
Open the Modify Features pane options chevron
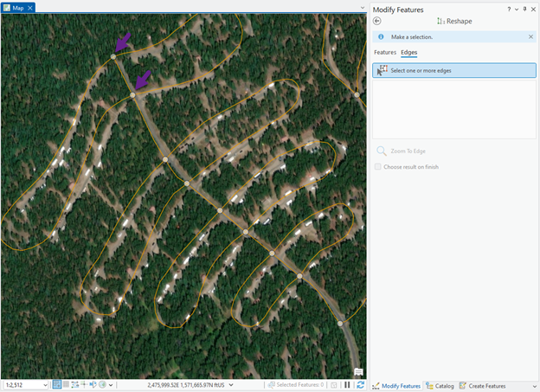pyautogui.click(x=517, y=10)
